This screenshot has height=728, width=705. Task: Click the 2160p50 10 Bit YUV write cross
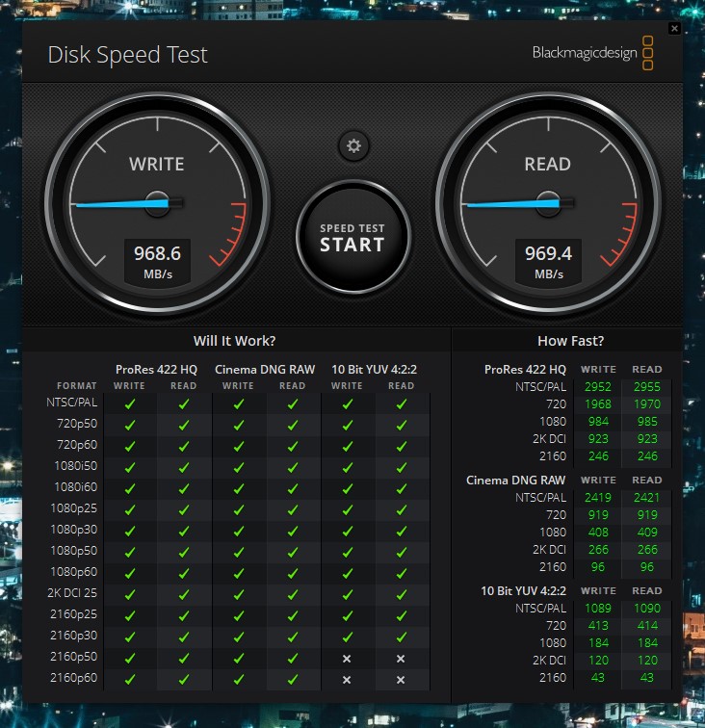347,659
